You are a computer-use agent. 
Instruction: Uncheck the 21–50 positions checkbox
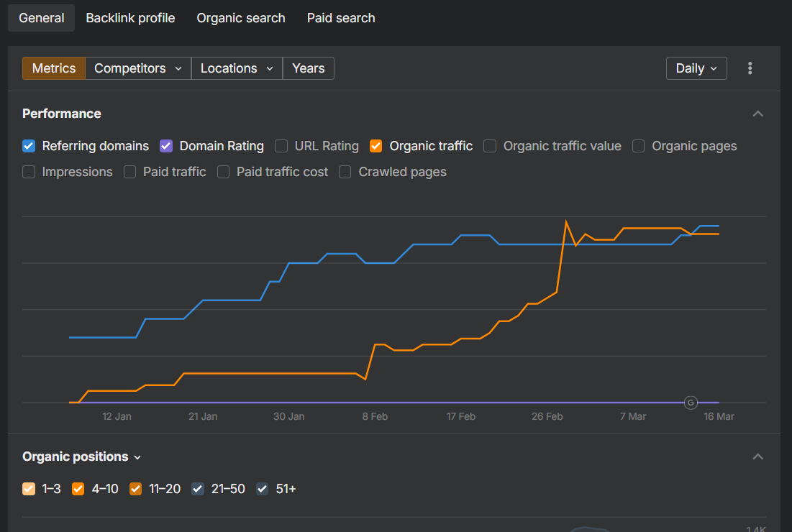coord(198,489)
